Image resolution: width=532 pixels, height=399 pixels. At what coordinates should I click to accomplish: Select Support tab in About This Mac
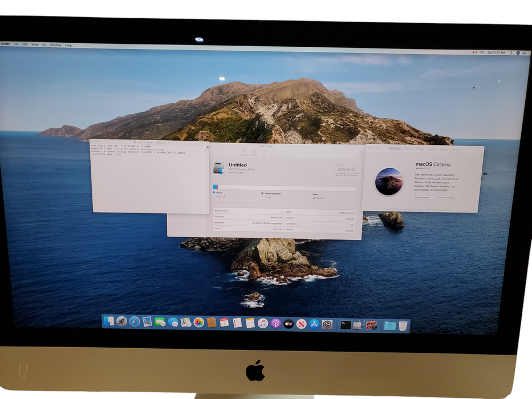point(444,149)
